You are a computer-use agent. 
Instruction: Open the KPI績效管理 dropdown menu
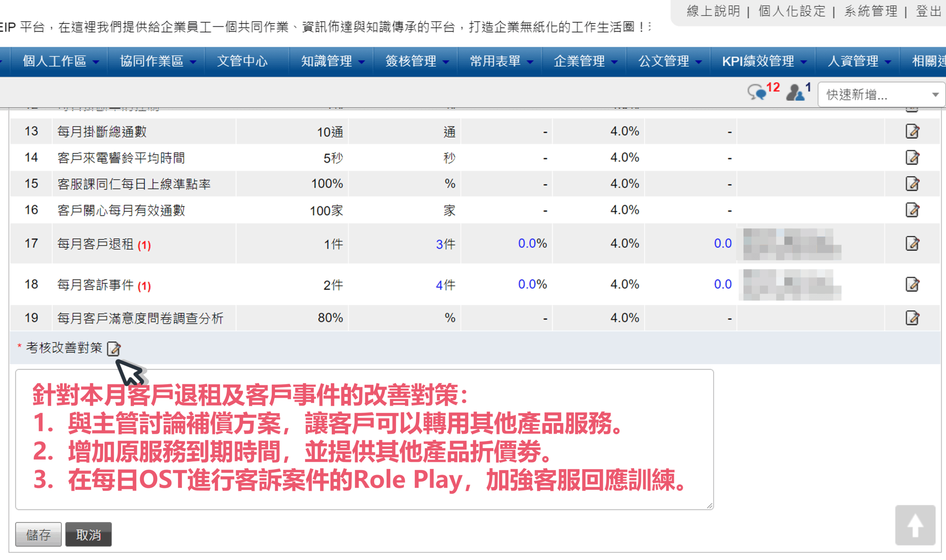click(763, 61)
